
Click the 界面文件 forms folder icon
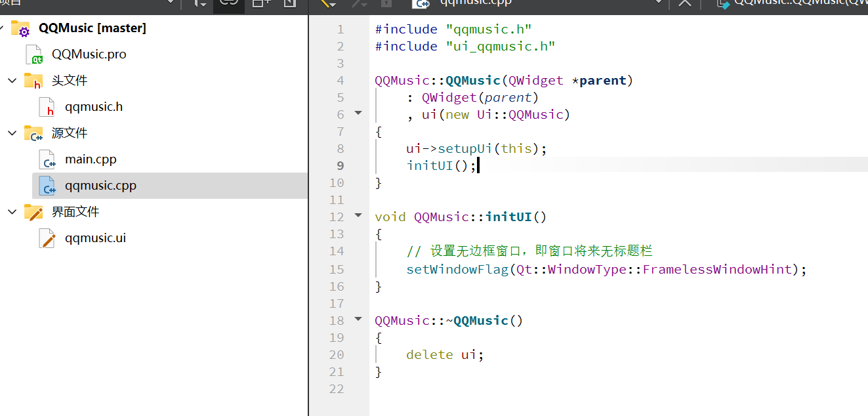click(x=33, y=212)
